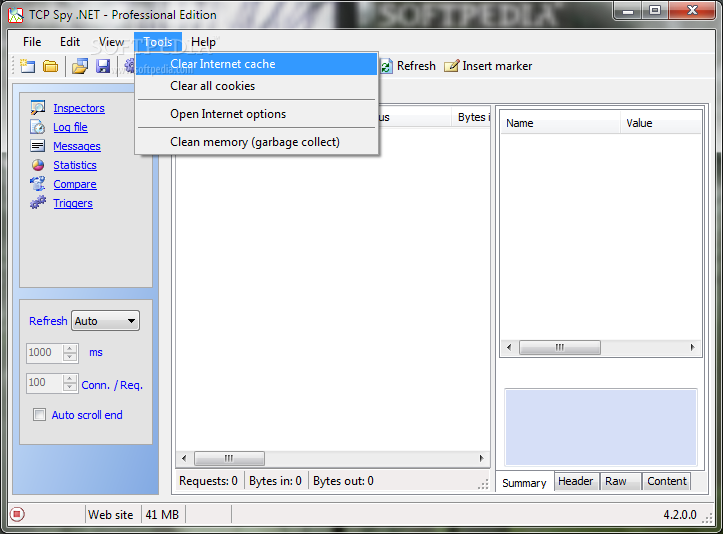
Task: Open the Messages link
Action: click(77, 146)
